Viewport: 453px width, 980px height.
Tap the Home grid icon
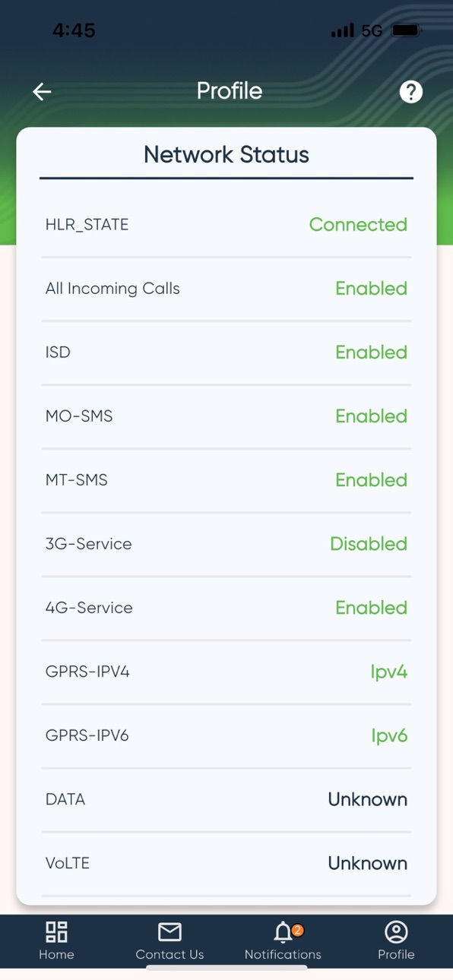click(56, 931)
